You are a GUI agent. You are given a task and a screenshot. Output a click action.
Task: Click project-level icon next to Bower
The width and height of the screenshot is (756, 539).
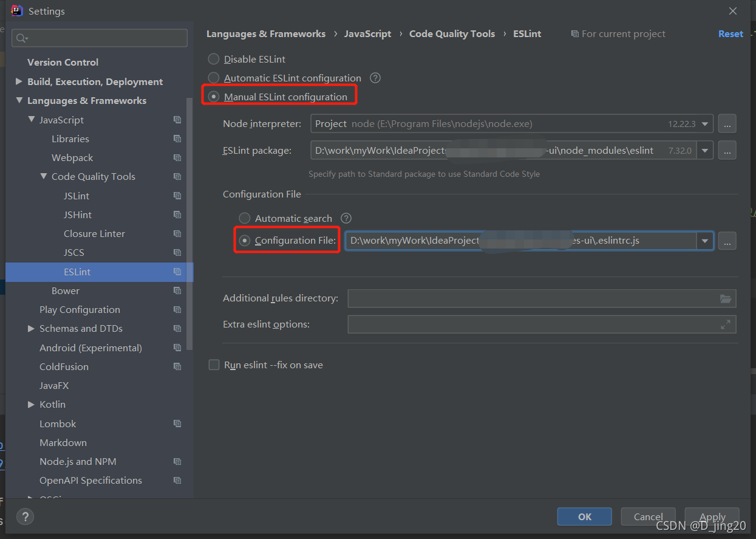pyautogui.click(x=177, y=290)
